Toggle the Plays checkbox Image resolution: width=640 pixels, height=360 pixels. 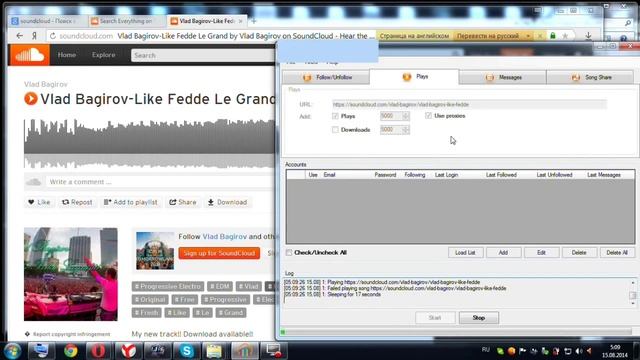click(x=335, y=116)
